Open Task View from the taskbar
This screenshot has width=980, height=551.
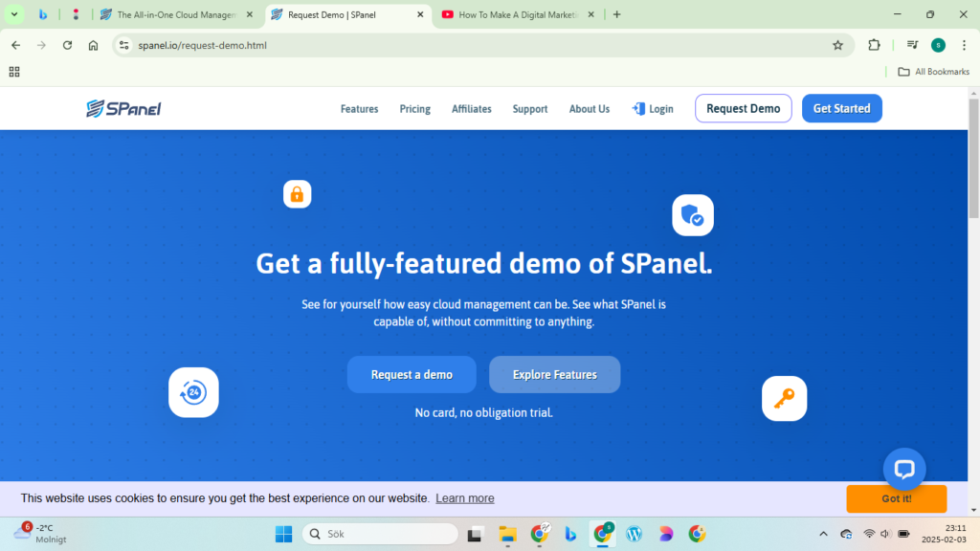point(475,534)
